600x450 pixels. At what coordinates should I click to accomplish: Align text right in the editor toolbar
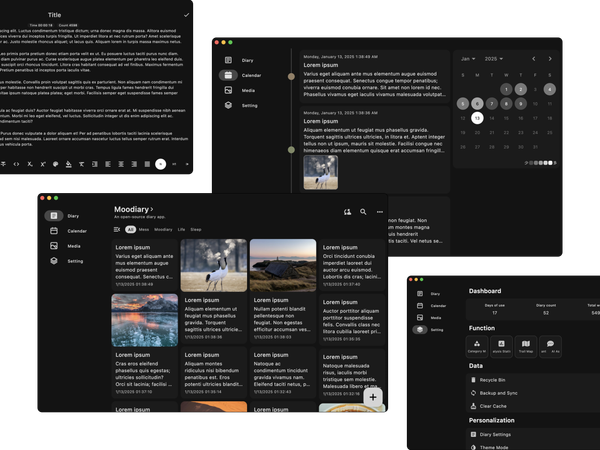134,164
